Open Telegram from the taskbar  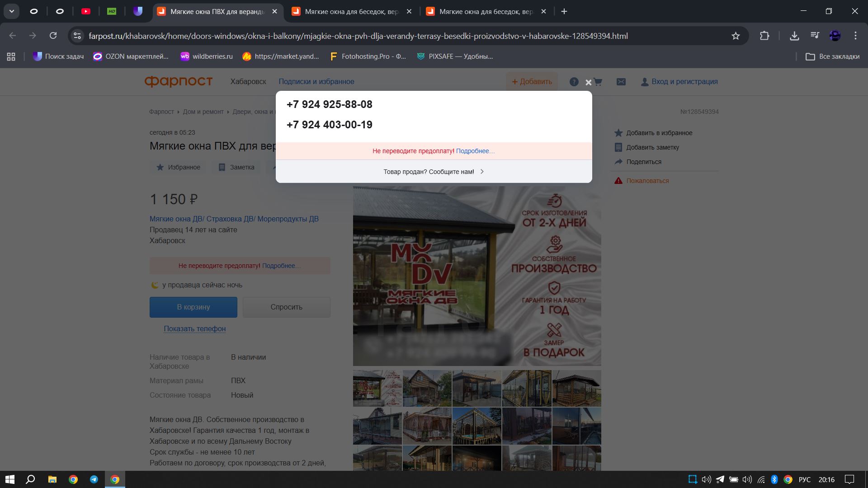coord(94,479)
